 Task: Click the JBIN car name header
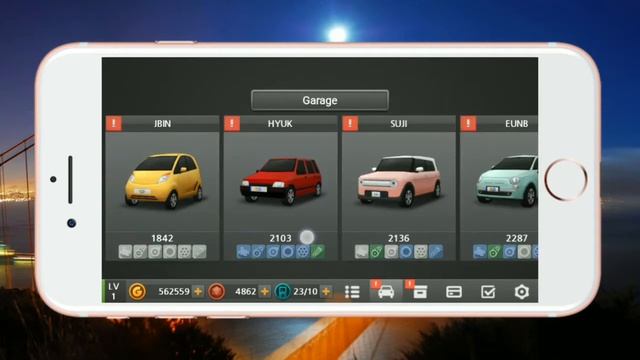point(162,124)
